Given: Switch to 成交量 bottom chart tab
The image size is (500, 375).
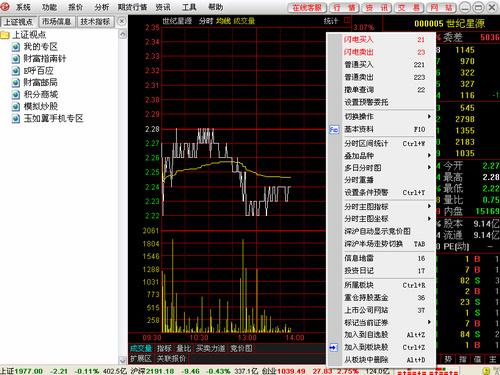Looking at the screenshot, I should coord(141,349).
